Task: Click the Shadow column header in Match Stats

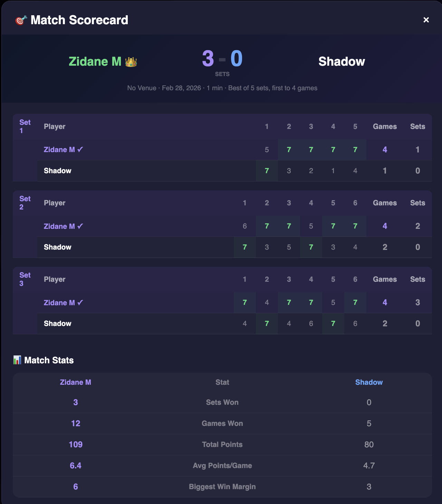Action: pyautogui.click(x=369, y=382)
